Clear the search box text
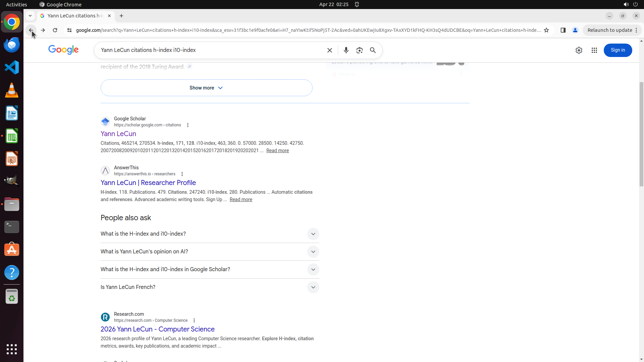The image size is (644, 362). pyautogui.click(x=329, y=50)
